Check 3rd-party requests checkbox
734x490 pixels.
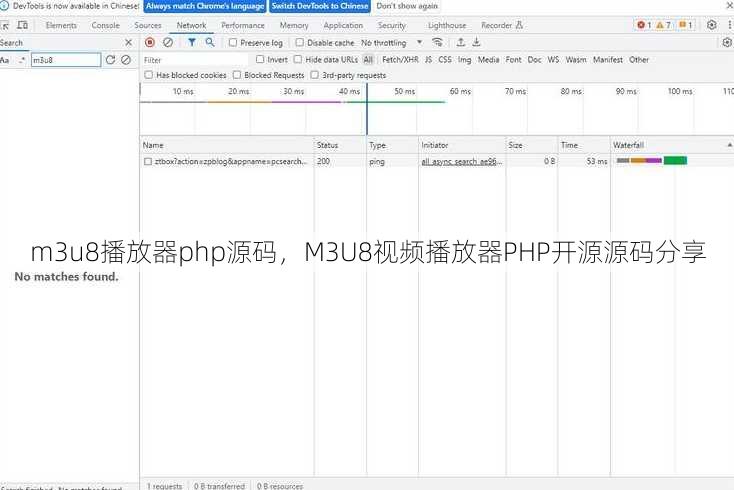315,75
